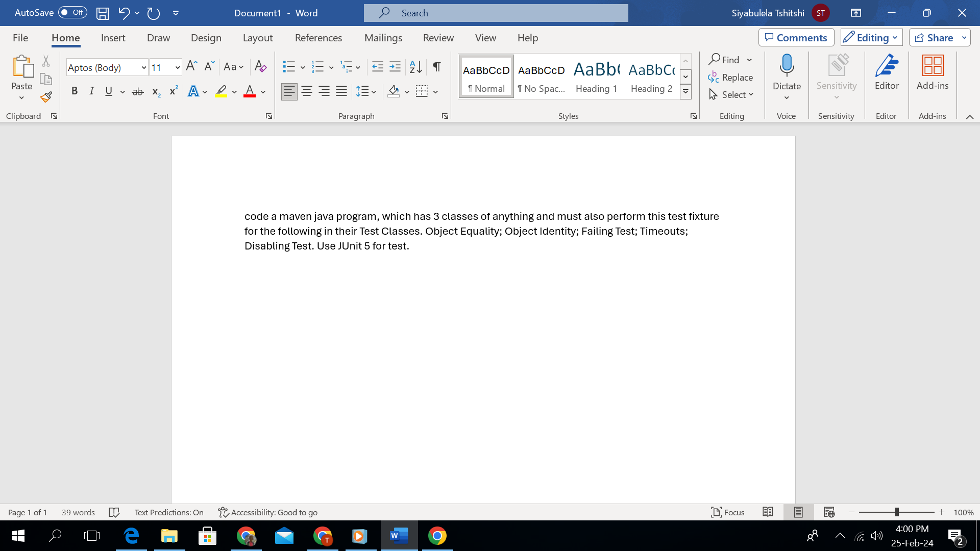Click the Save icon in title bar
980x551 pixels.
tap(103, 13)
